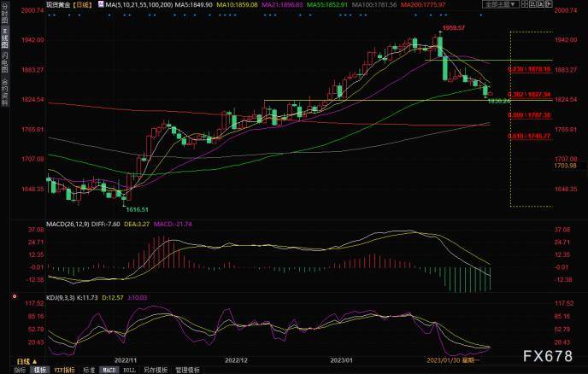Click the 1959.57 high price marker
The width and height of the screenshot is (588, 374).
(453, 28)
